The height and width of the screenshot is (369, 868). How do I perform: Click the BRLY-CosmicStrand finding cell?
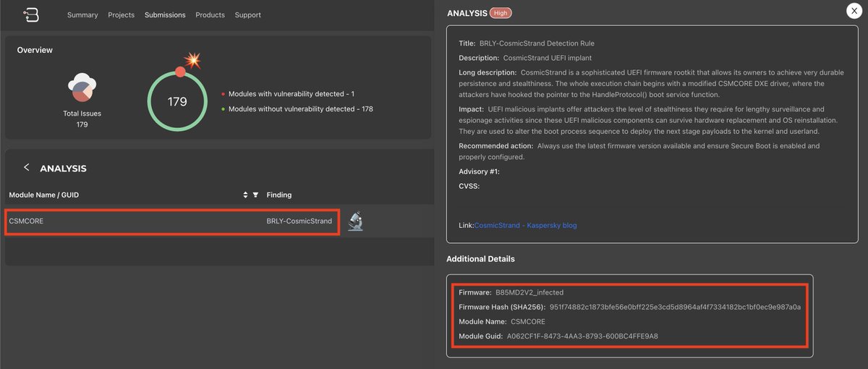click(x=299, y=221)
